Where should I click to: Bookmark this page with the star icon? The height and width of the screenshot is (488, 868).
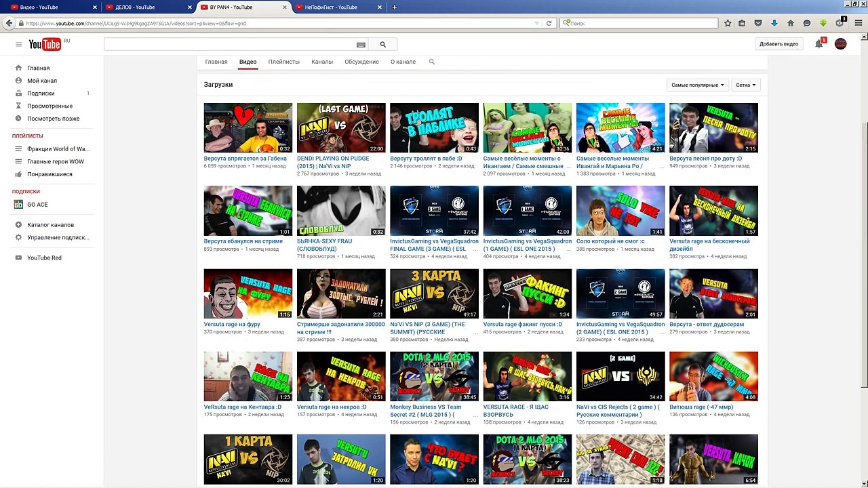[728, 23]
